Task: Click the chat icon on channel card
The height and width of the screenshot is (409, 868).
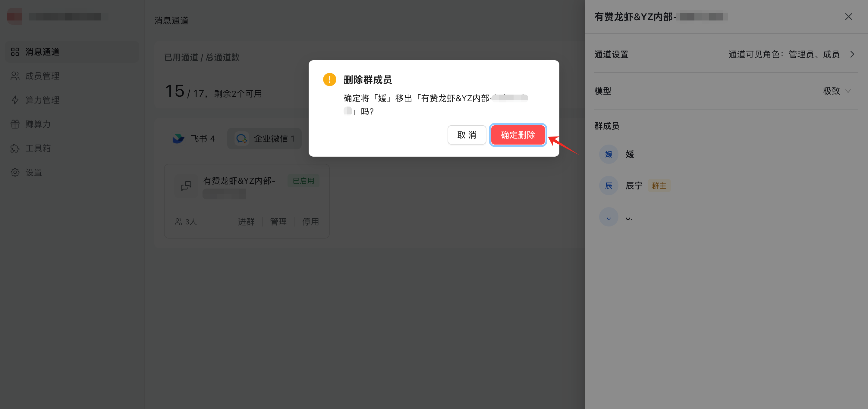Action: pyautogui.click(x=186, y=186)
